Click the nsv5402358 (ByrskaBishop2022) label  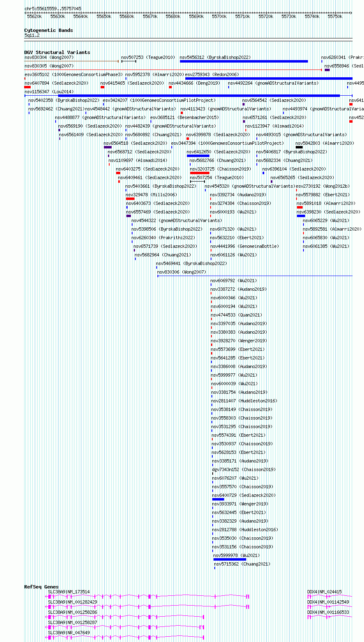(x=64, y=100)
